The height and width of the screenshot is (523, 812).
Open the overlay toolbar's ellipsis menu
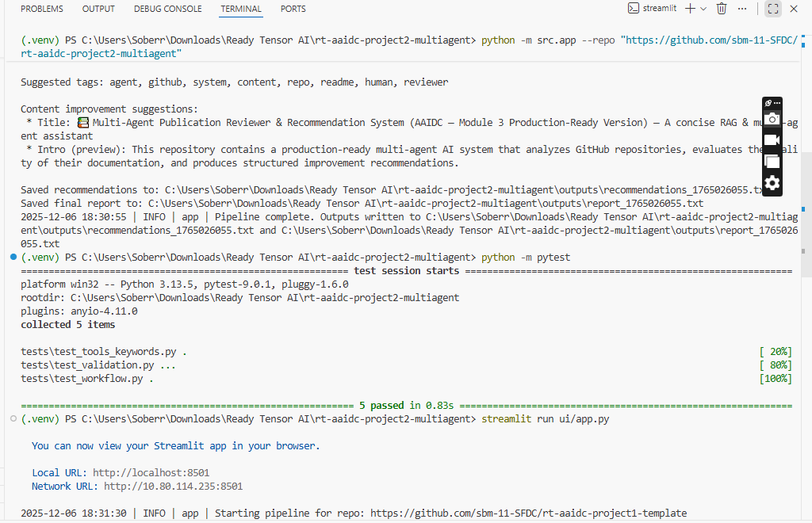pyautogui.click(x=777, y=103)
